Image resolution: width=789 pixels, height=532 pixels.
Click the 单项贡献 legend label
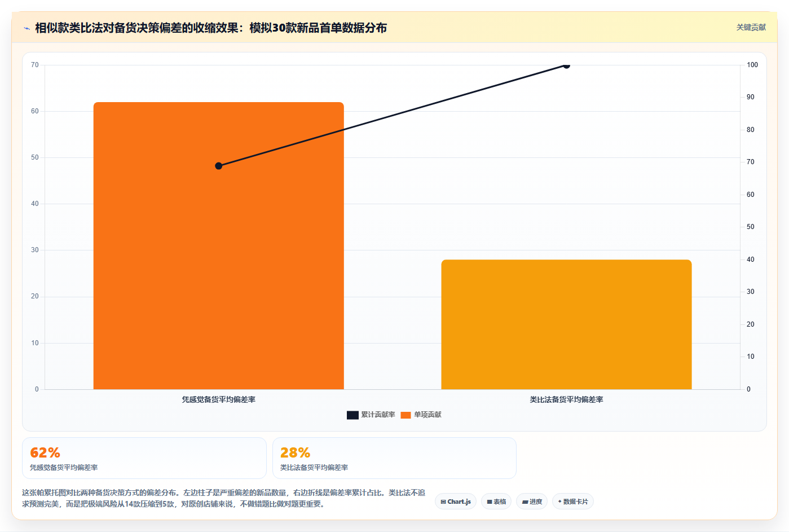click(x=427, y=415)
